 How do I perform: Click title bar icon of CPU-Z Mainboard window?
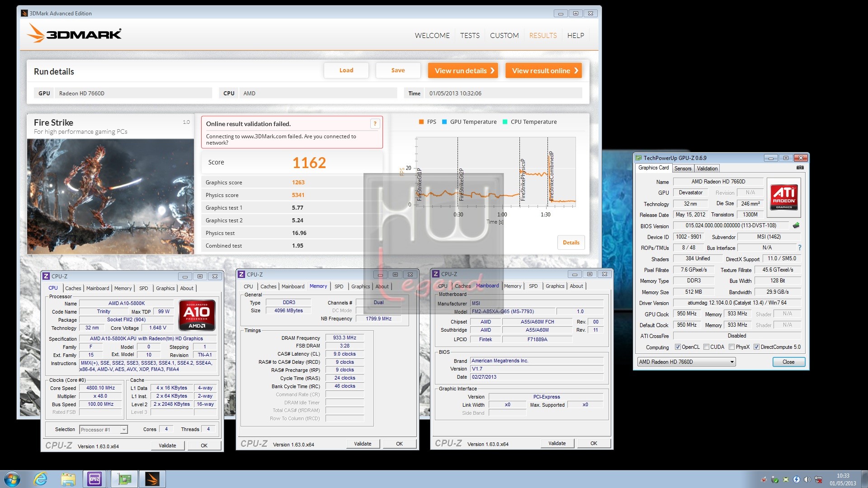(436, 274)
